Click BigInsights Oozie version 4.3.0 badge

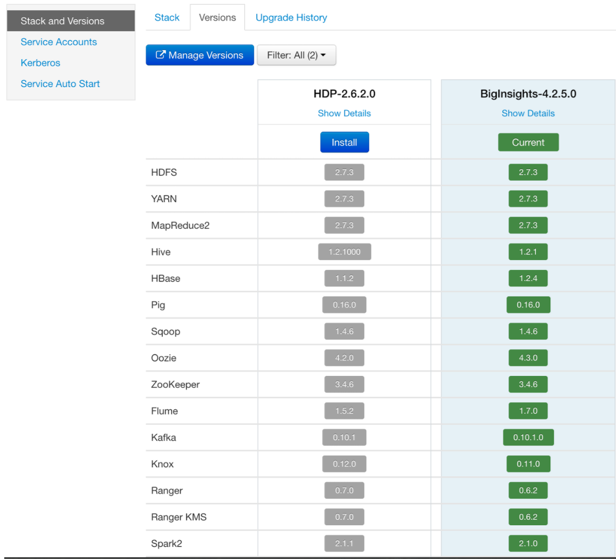tap(528, 358)
